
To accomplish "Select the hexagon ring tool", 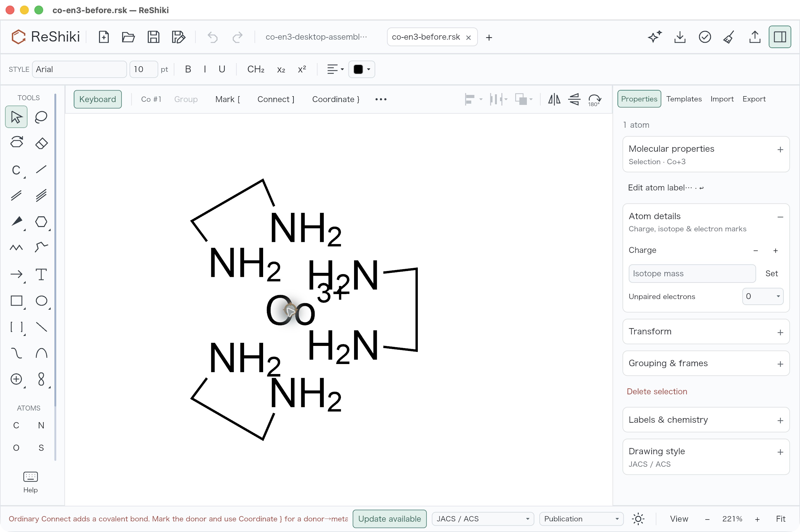I will click(41, 222).
